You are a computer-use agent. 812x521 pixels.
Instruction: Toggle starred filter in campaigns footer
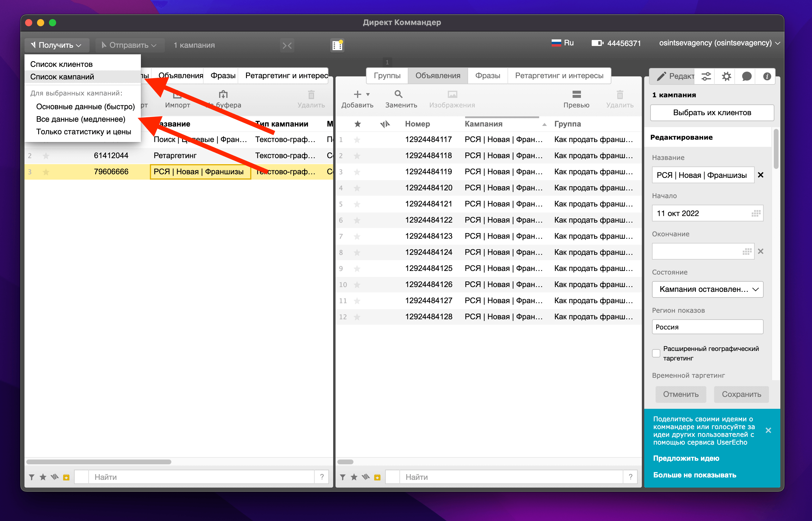pos(43,477)
